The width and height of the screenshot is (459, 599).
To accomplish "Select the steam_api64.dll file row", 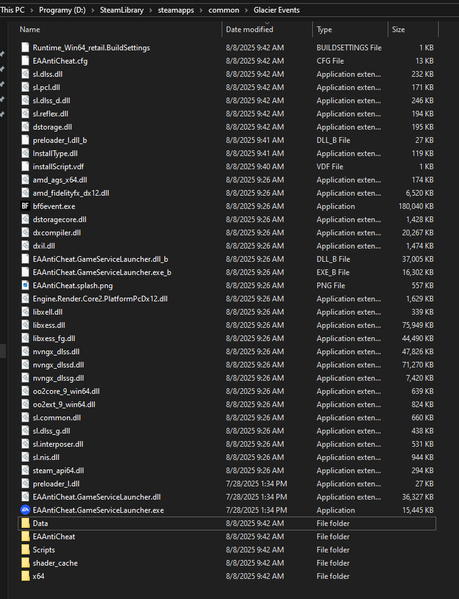I will 227,471.
